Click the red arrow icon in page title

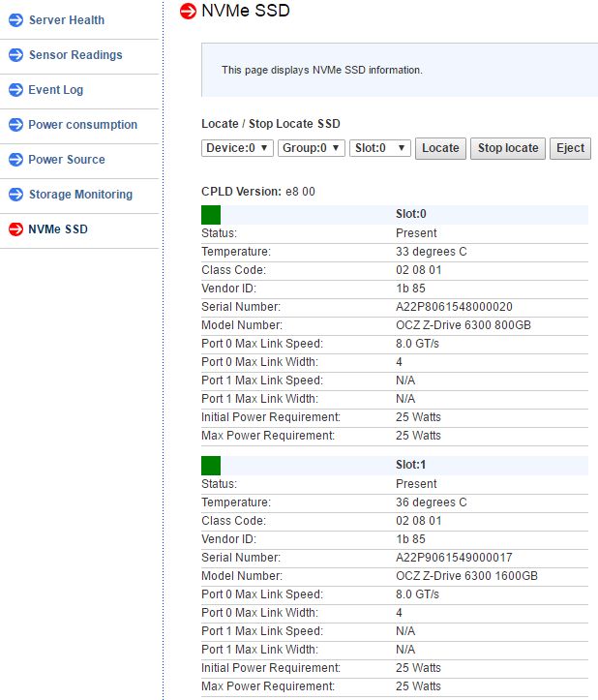(188, 12)
